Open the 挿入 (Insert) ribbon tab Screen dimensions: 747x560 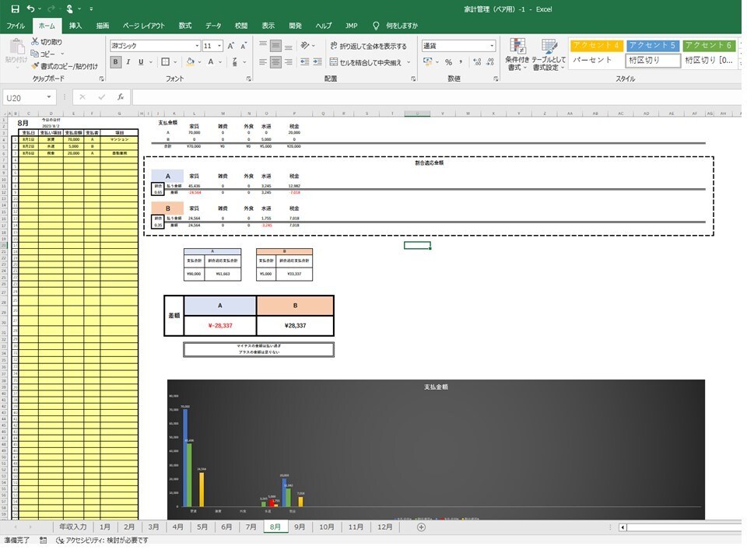pyautogui.click(x=75, y=26)
